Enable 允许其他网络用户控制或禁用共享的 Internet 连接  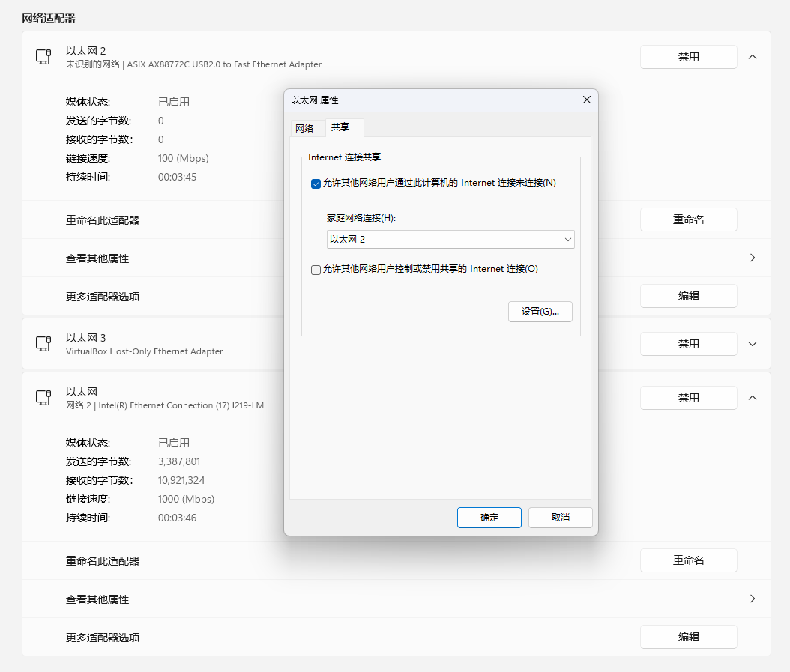[x=316, y=270]
